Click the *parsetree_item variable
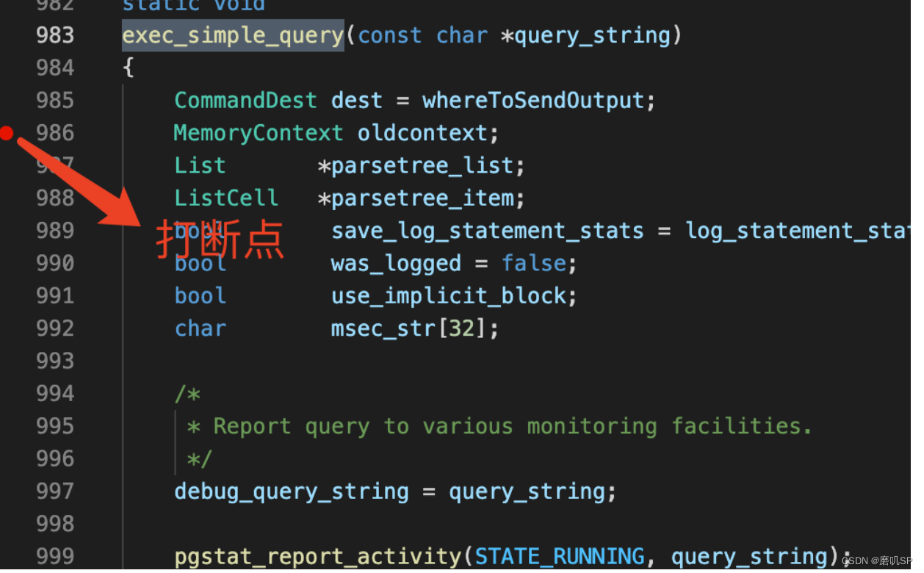 [x=416, y=198]
